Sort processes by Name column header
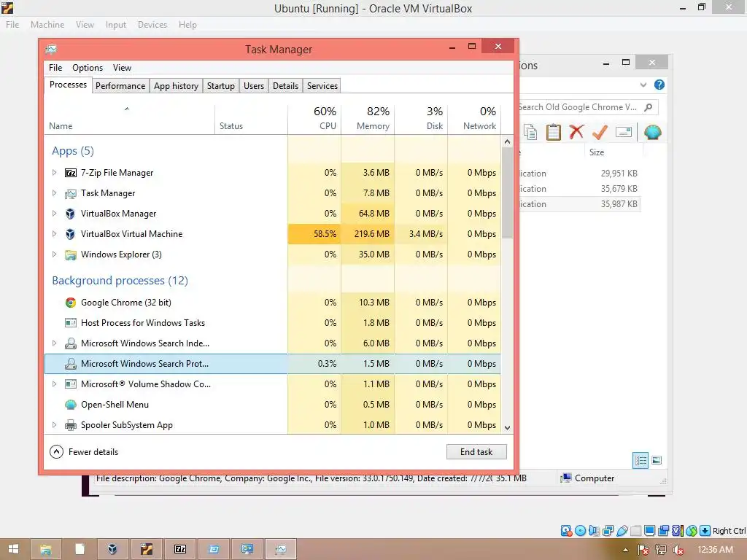This screenshot has width=747, height=560. tap(130, 118)
